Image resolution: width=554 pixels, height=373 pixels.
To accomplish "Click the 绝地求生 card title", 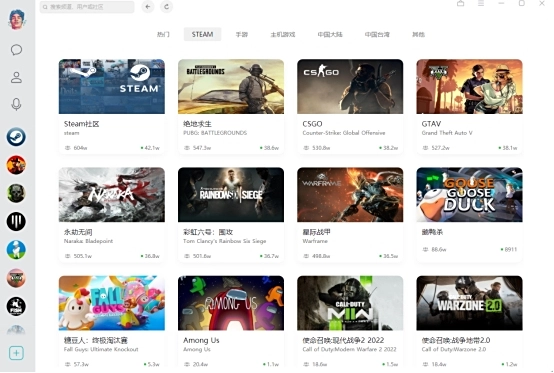I will coord(197,124).
